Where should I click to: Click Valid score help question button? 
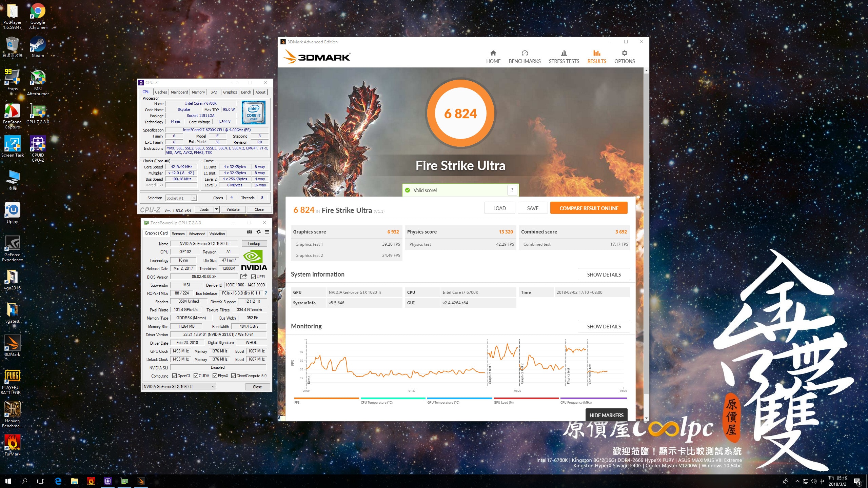click(x=512, y=190)
